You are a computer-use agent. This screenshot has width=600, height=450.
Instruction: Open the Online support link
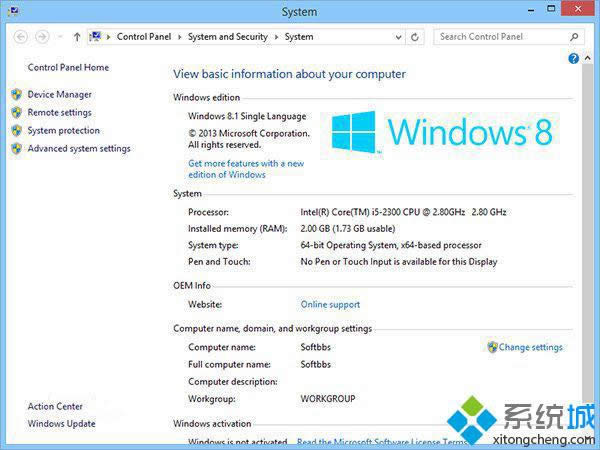point(330,305)
